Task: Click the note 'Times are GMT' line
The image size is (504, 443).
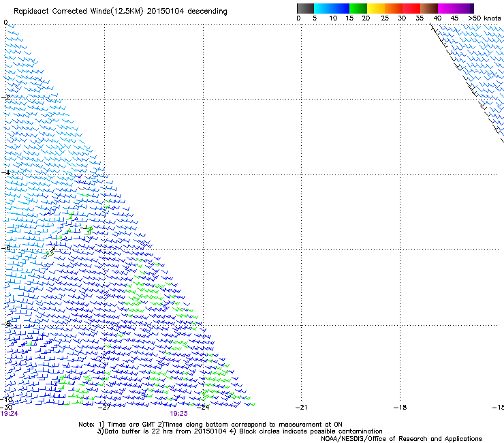Action: coord(210,425)
